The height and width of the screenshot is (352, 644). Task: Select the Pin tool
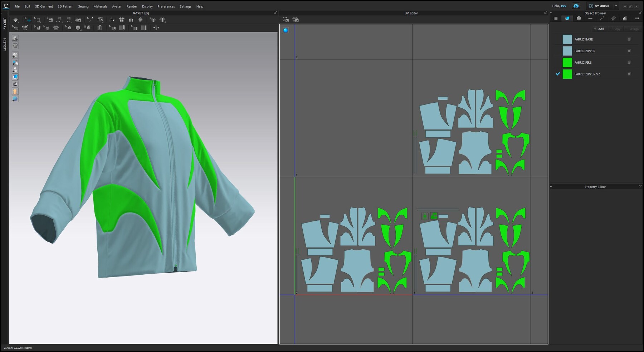[90, 20]
